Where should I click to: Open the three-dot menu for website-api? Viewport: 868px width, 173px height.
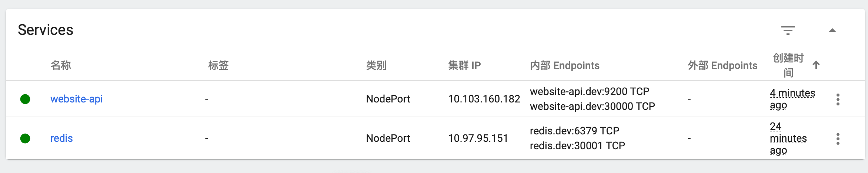[838, 99]
